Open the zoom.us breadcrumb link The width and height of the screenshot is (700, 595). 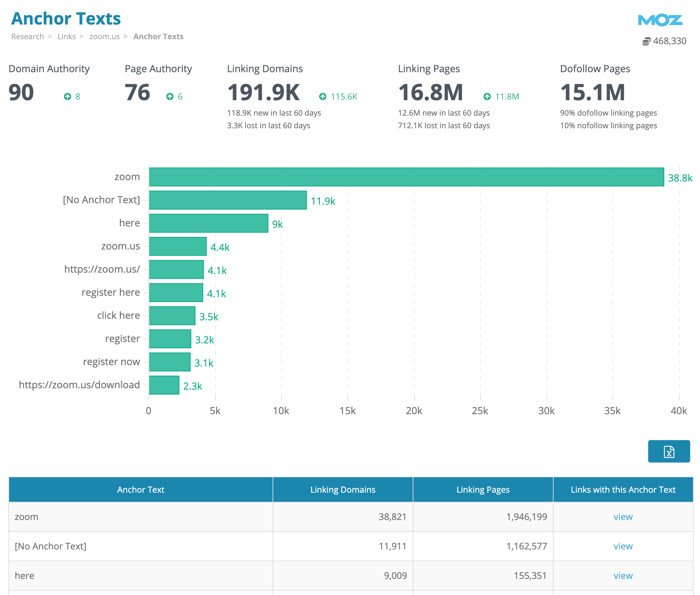tap(104, 36)
